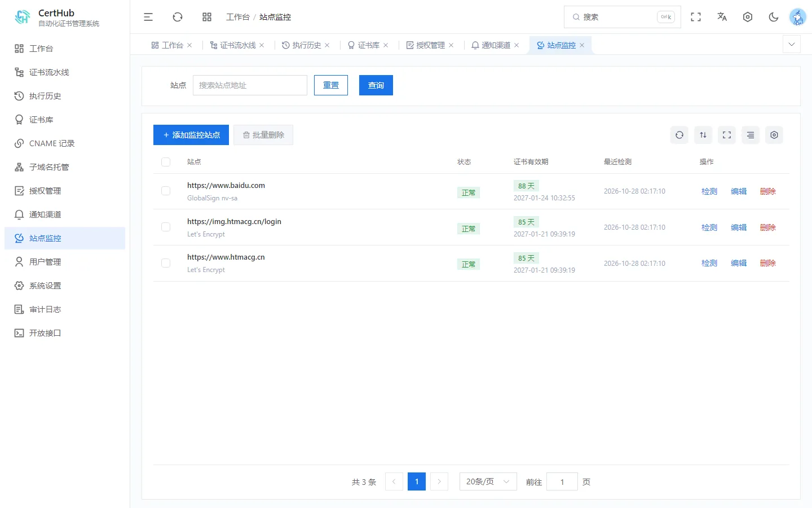Check the row for https://www.baidu.com
Viewport: 812px width, 508px height.
[x=166, y=191]
